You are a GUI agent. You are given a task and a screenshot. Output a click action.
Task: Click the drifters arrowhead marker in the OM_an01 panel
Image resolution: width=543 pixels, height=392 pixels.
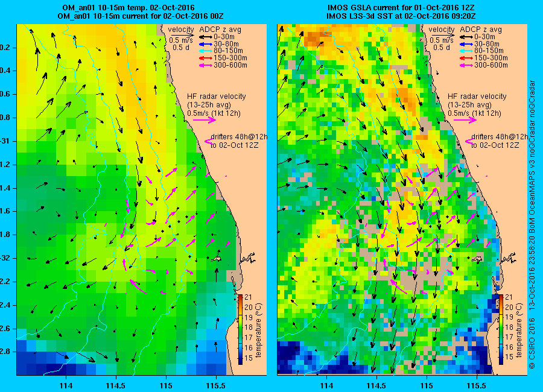click(x=209, y=141)
